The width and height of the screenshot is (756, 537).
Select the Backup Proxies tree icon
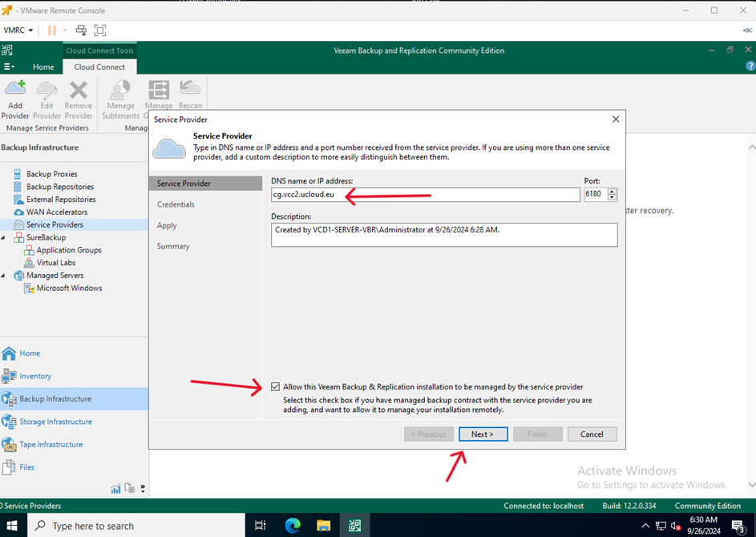(x=18, y=174)
